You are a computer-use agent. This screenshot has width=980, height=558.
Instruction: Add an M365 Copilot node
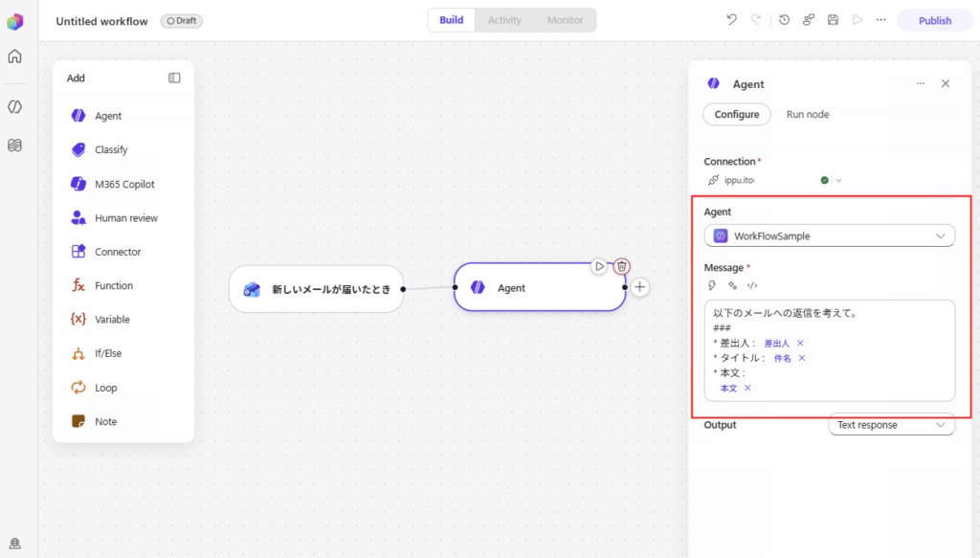coord(123,184)
